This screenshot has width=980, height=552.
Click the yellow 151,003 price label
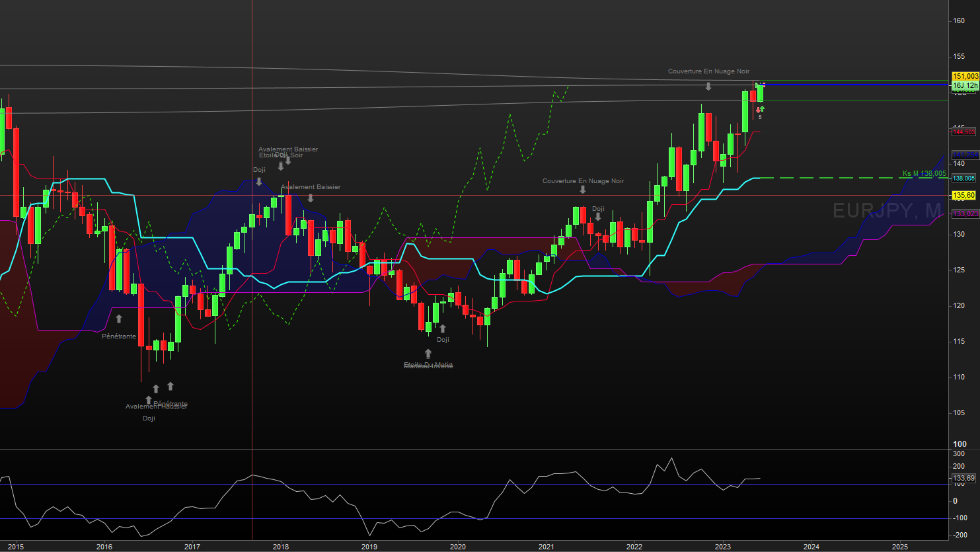[x=965, y=77]
